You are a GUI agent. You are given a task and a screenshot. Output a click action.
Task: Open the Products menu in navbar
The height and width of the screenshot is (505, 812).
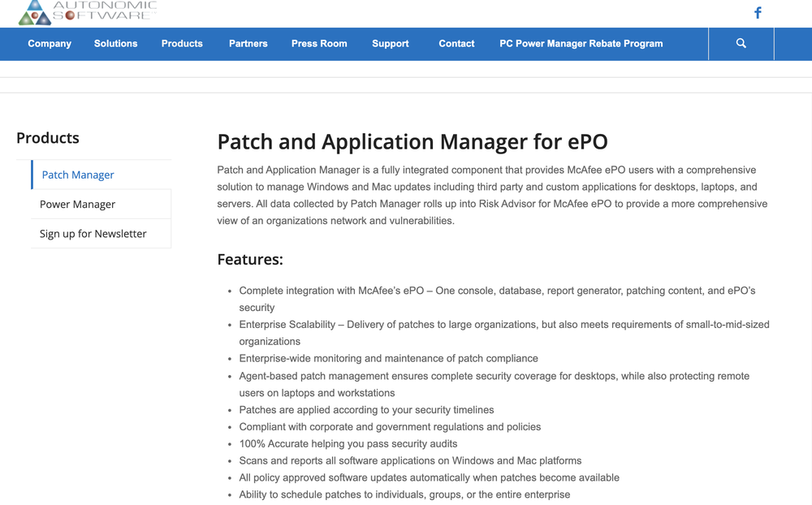(x=182, y=44)
